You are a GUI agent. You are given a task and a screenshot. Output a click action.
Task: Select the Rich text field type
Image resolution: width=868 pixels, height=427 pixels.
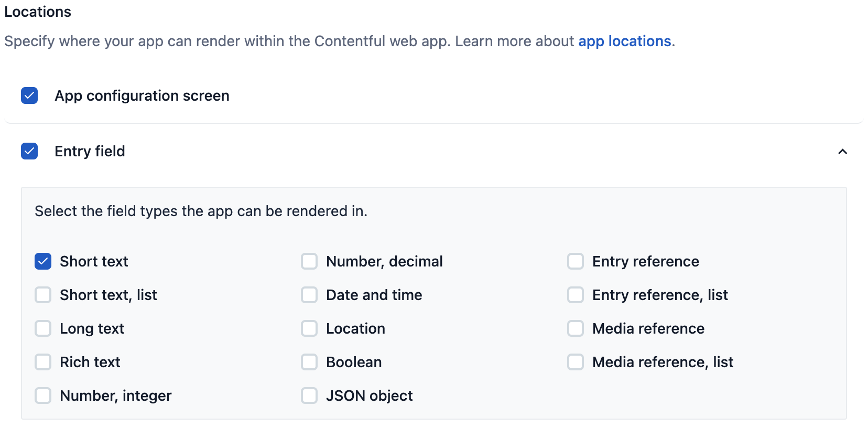[x=43, y=362]
